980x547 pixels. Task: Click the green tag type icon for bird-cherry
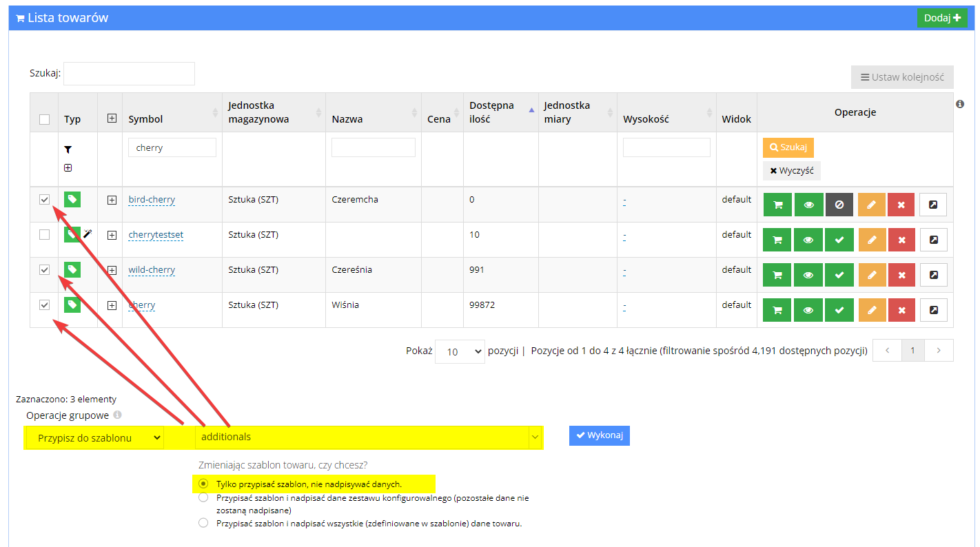tap(72, 200)
